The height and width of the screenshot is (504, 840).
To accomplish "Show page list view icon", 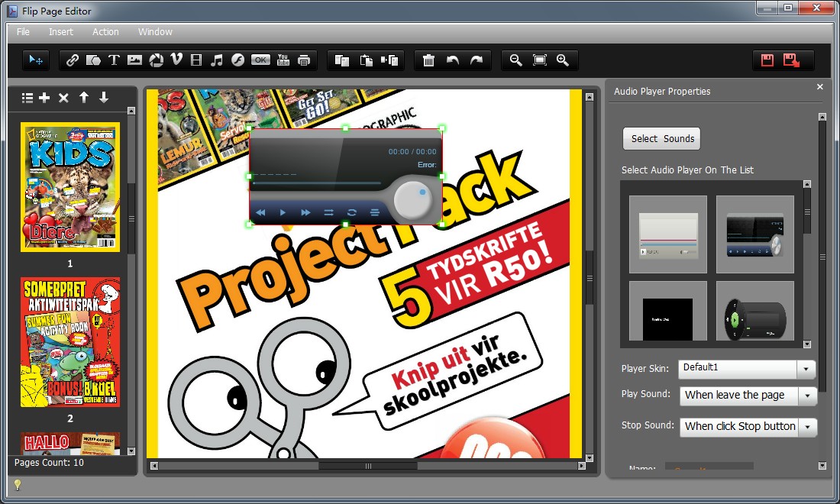I will [27, 98].
